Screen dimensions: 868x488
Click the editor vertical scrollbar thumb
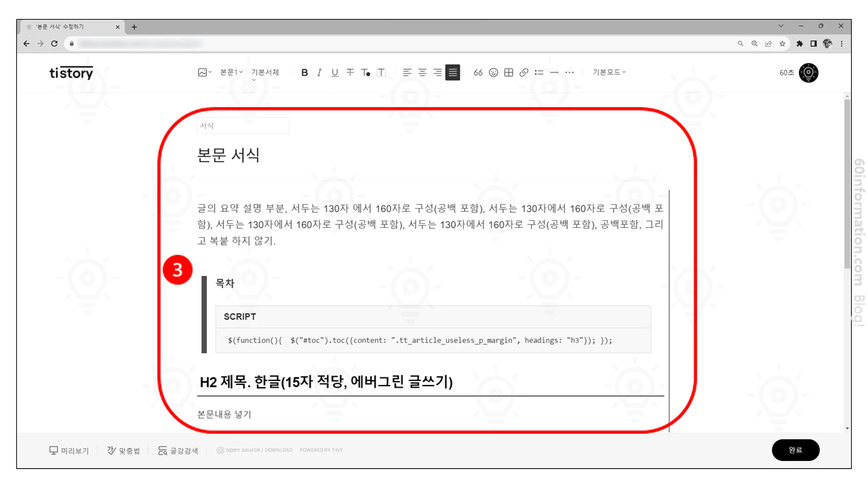pyautogui.click(x=846, y=183)
